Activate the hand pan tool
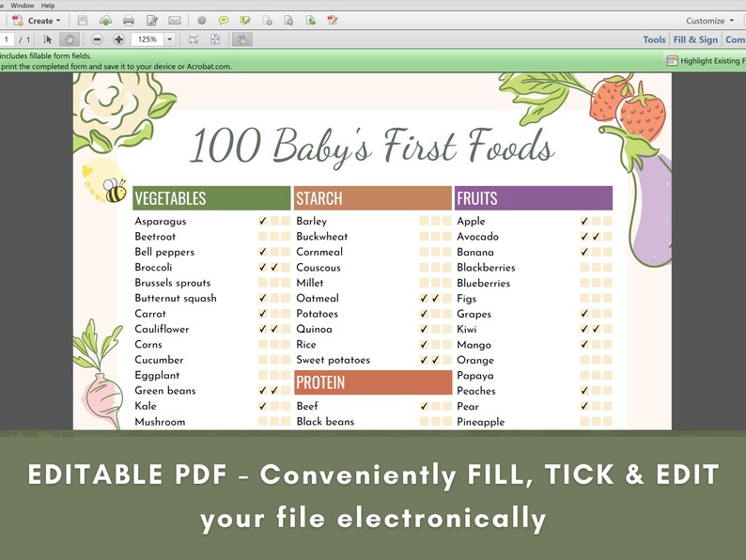Viewport: 746px width, 560px height. click(x=70, y=39)
